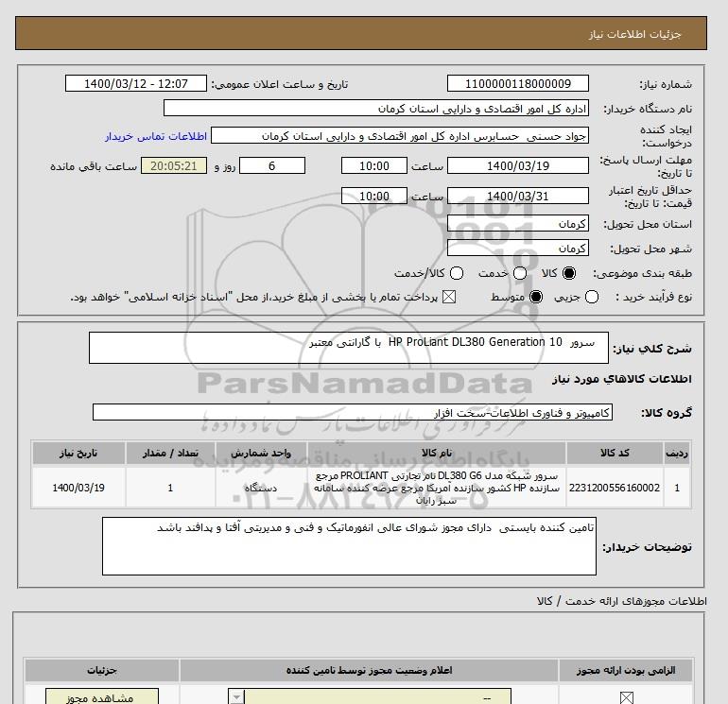Screen dimensions: 728x704
Task: Click the quantity cell showing 1
Action: (x=170, y=488)
